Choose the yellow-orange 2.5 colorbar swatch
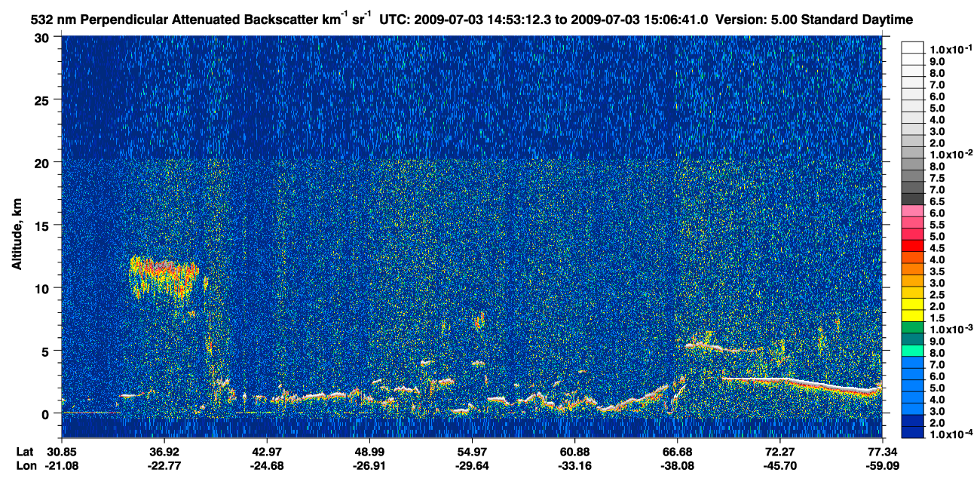 (x=912, y=293)
